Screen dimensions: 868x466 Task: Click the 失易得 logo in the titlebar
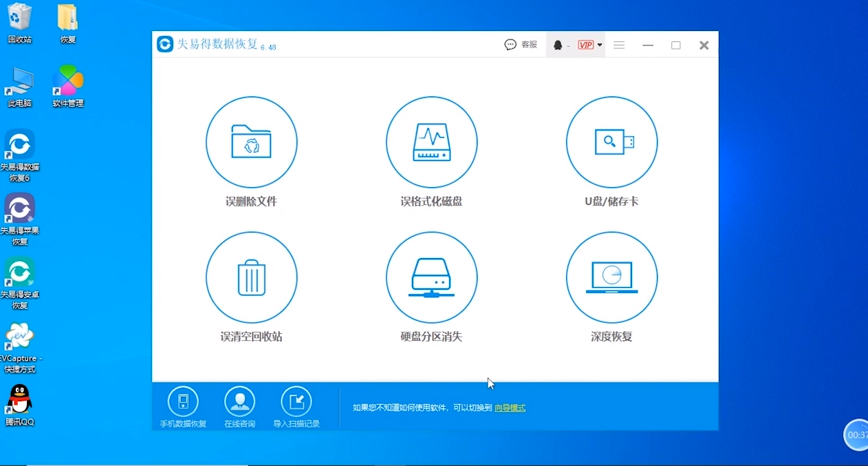click(x=165, y=44)
